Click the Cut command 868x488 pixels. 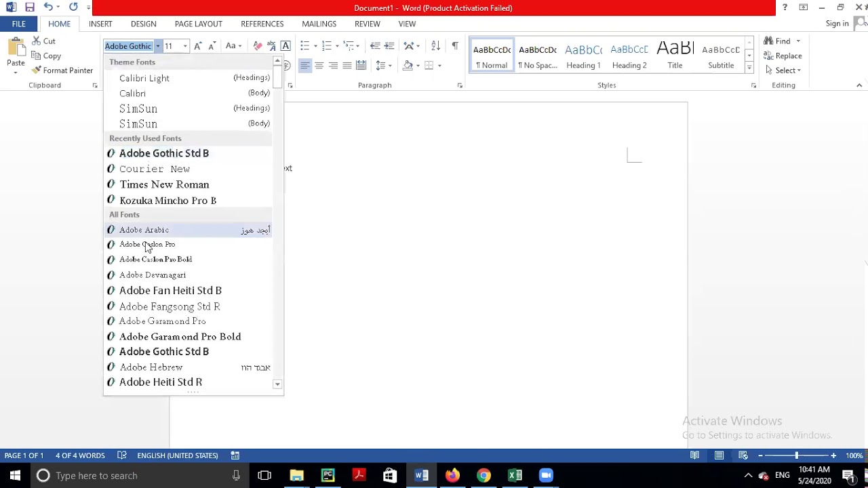point(43,41)
